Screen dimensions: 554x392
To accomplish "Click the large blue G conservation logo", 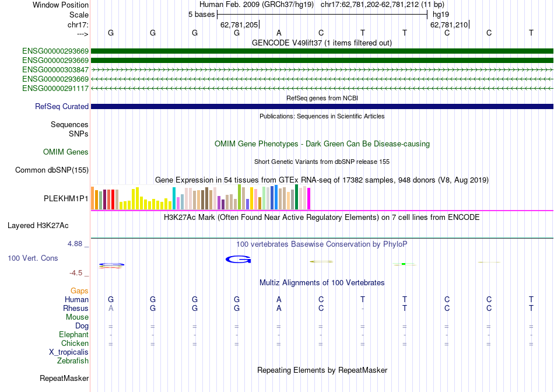I will [x=238, y=260].
